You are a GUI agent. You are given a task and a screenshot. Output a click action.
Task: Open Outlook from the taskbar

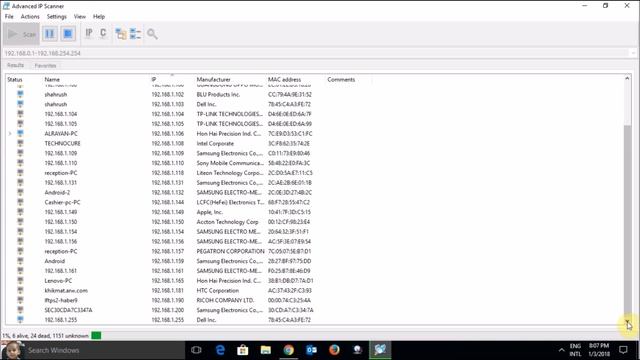[x=311, y=350]
